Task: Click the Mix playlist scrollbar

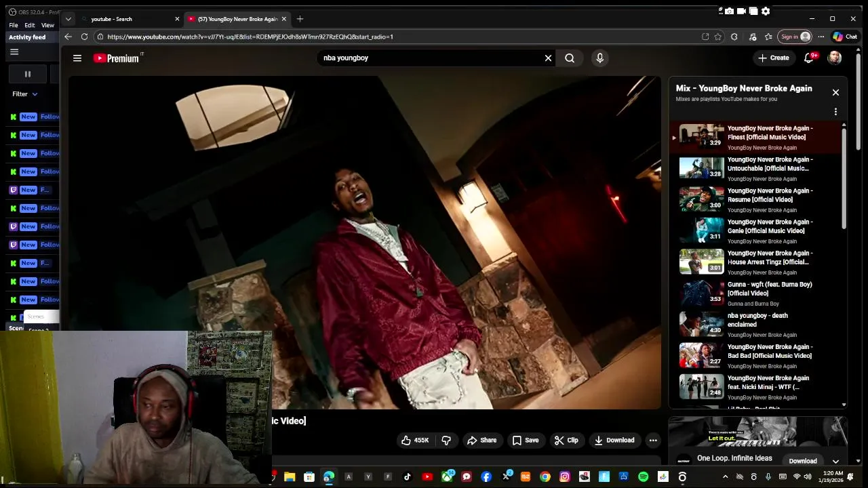Action: [x=844, y=178]
